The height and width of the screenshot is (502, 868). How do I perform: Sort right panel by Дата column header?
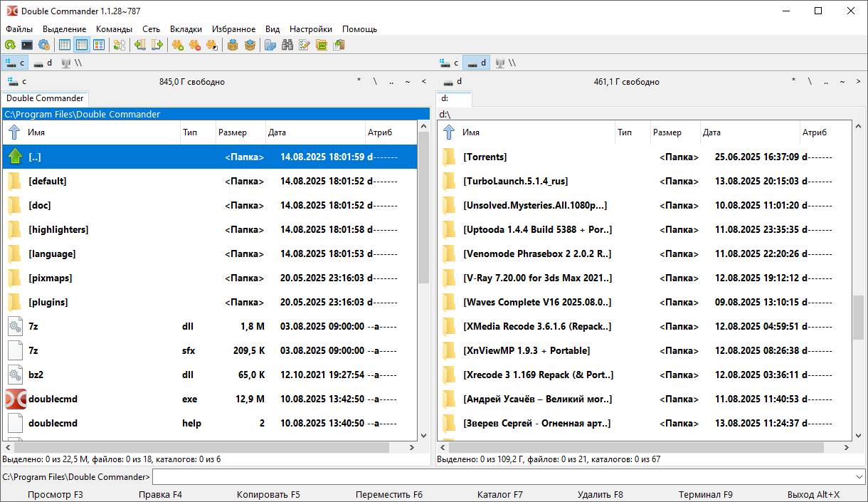(749, 132)
